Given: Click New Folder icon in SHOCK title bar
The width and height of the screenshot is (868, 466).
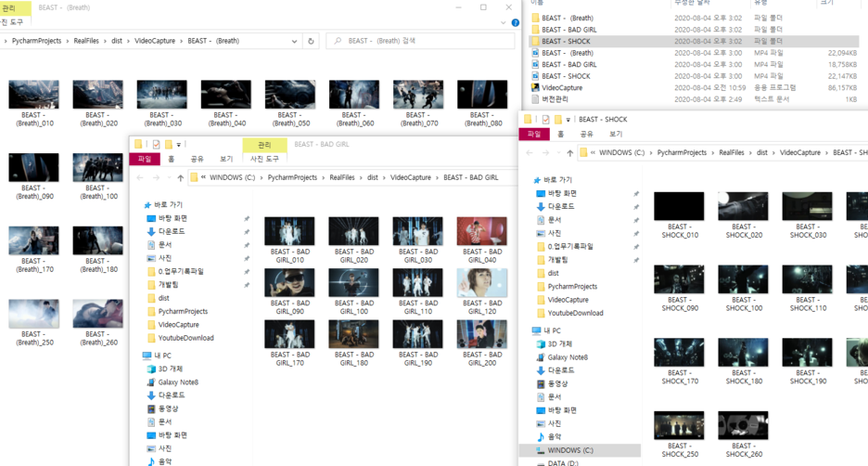Looking at the screenshot, I should [x=558, y=120].
